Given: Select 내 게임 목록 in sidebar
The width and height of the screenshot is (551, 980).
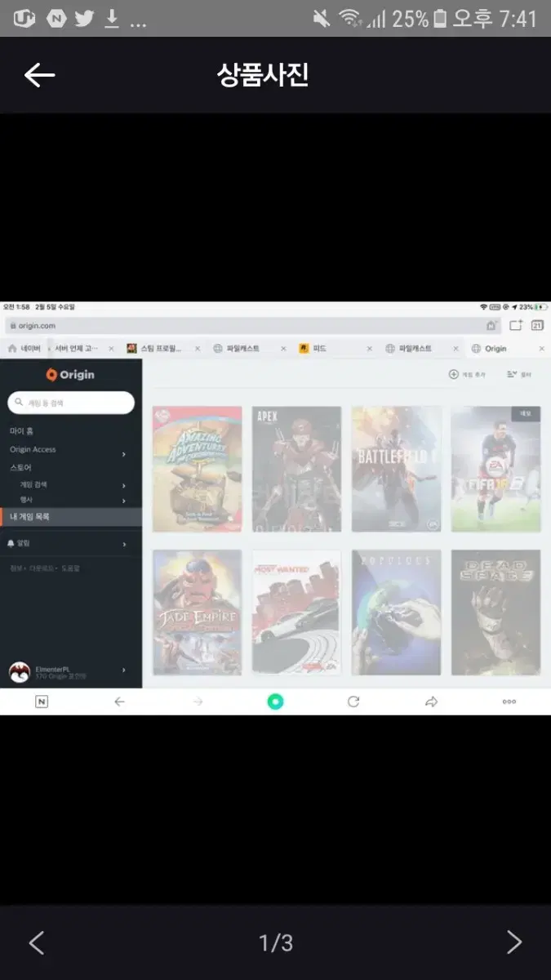Looking at the screenshot, I should (71, 517).
